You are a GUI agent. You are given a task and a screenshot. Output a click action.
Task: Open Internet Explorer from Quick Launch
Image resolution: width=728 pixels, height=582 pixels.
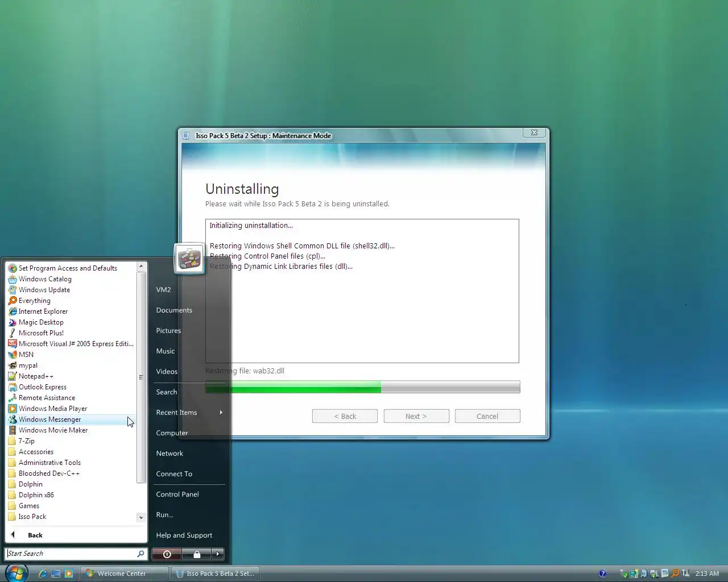click(x=42, y=573)
